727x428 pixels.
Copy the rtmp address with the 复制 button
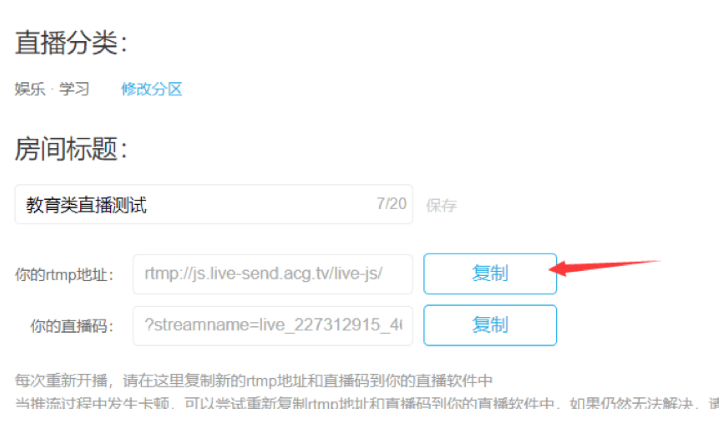tap(490, 274)
